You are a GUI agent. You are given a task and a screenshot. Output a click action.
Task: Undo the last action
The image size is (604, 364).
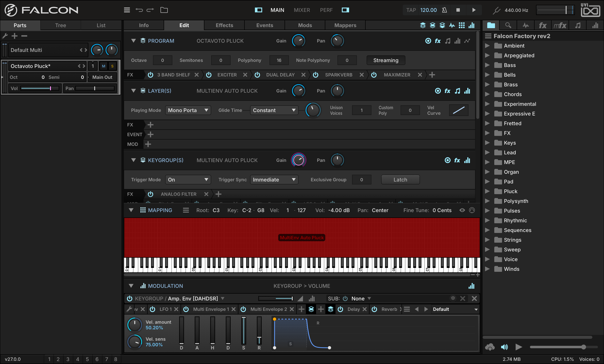coord(139,10)
